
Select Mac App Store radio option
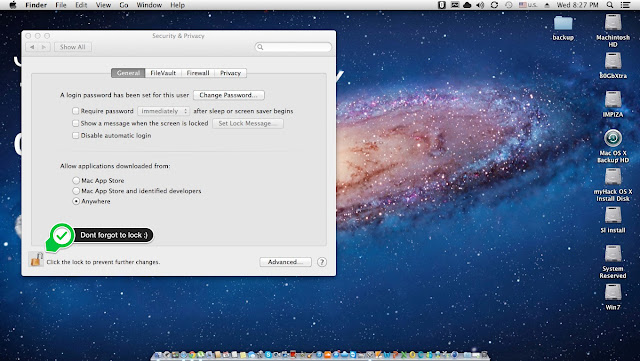pos(76,180)
